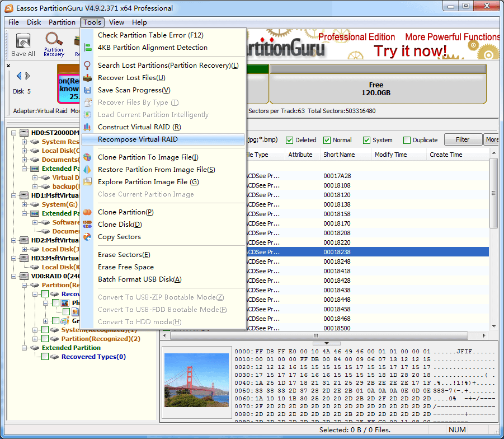Click the Explore Partition Image File icon
The width and height of the screenshot is (504, 439).
click(87, 182)
